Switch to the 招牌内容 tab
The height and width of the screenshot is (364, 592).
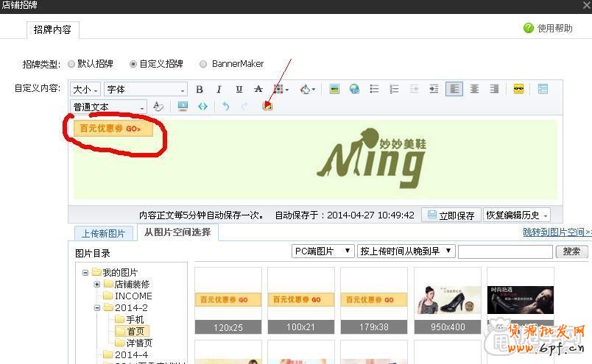[52, 30]
